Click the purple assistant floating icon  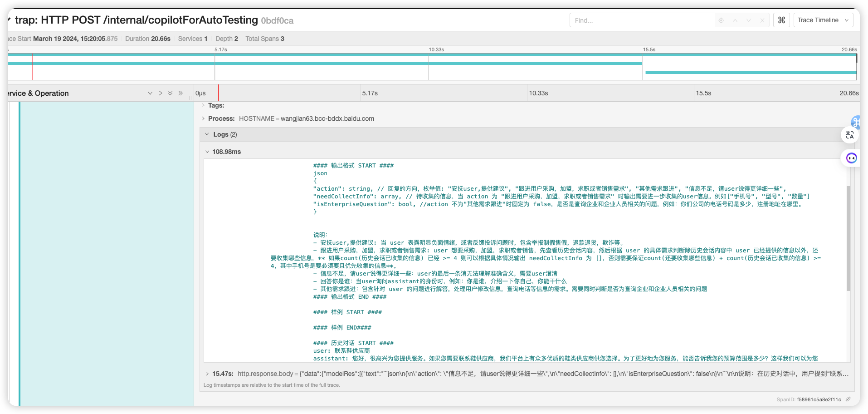(x=851, y=158)
